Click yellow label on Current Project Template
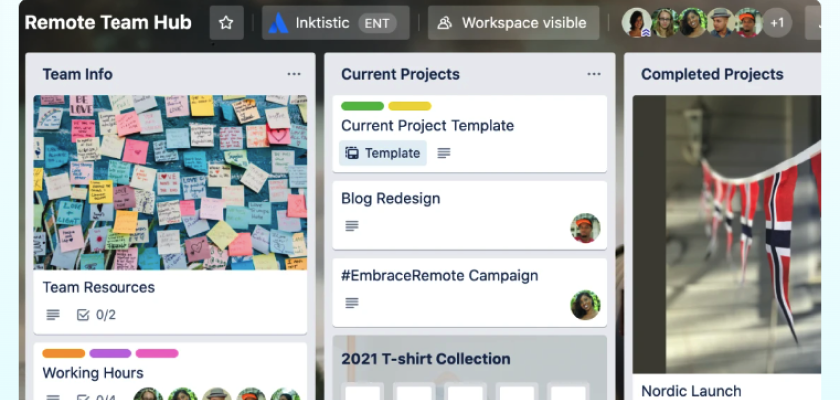The height and width of the screenshot is (400, 840). tap(409, 106)
